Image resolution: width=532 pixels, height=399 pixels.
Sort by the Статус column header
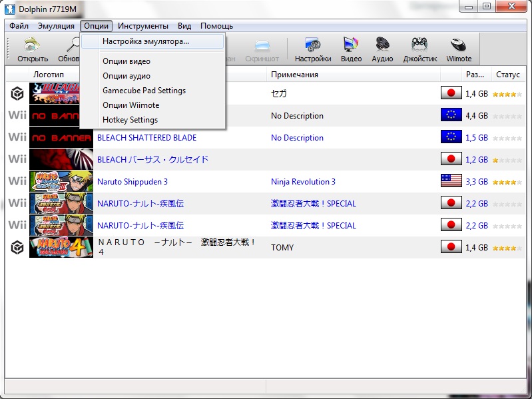(x=508, y=75)
